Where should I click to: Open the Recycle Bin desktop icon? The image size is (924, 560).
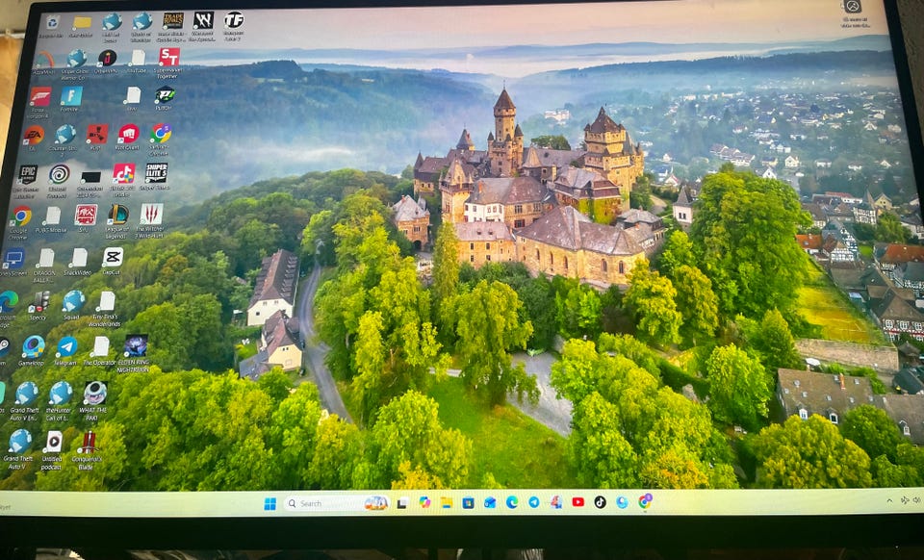pyautogui.click(x=52, y=22)
